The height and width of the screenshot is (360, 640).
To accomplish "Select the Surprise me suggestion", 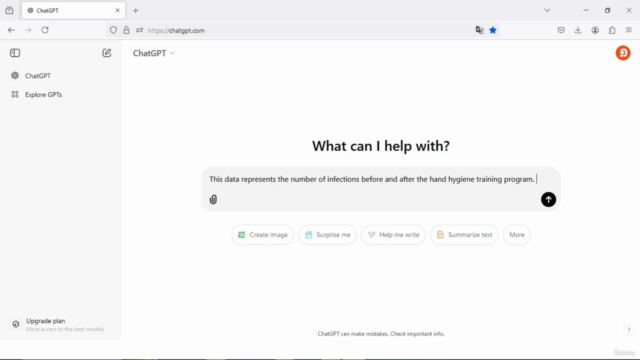I will [x=327, y=235].
